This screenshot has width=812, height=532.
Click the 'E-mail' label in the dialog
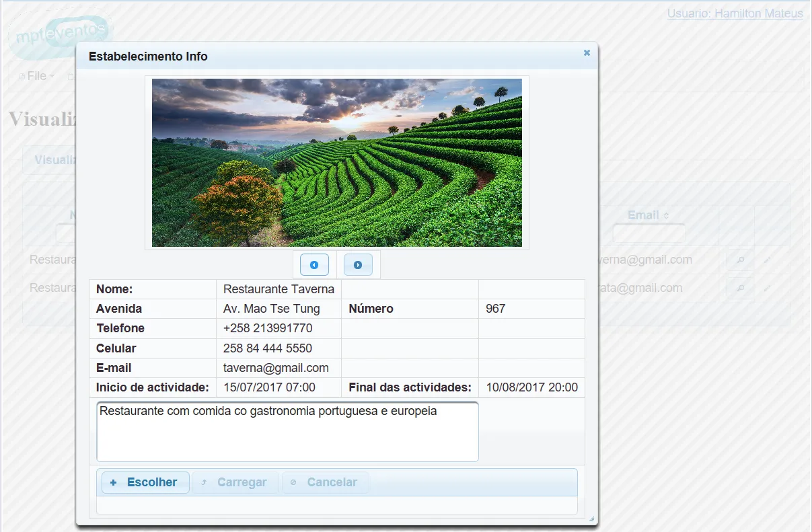(114, 368)
